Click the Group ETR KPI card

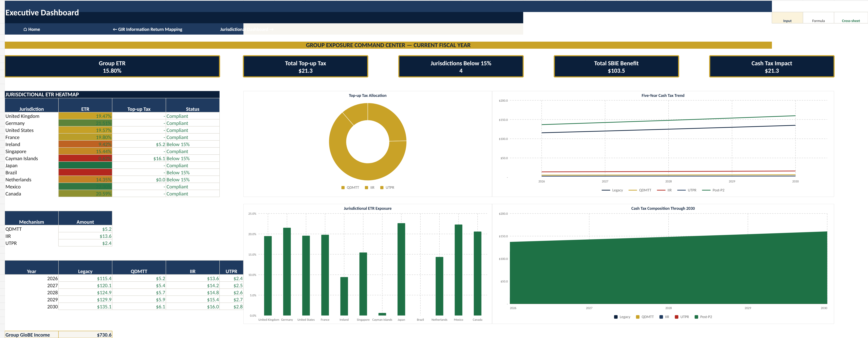point(112,67)
